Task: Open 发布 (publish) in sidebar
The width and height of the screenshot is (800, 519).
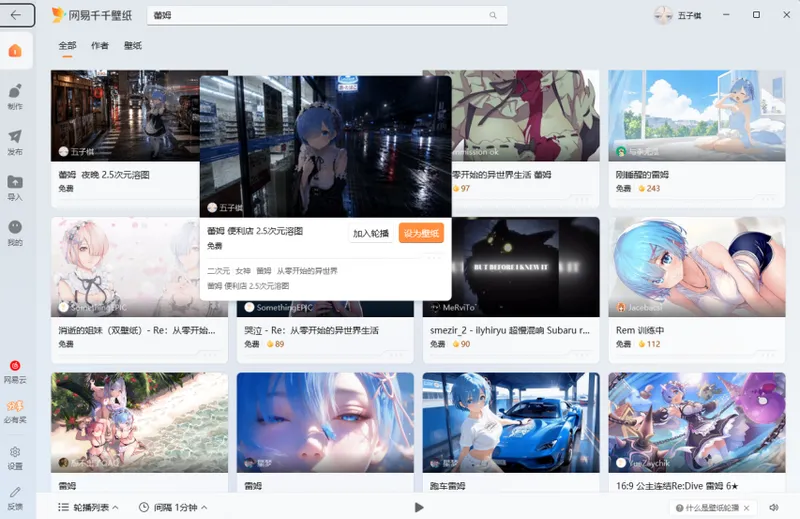Action: pyautogui.click(x=15, y=142)
